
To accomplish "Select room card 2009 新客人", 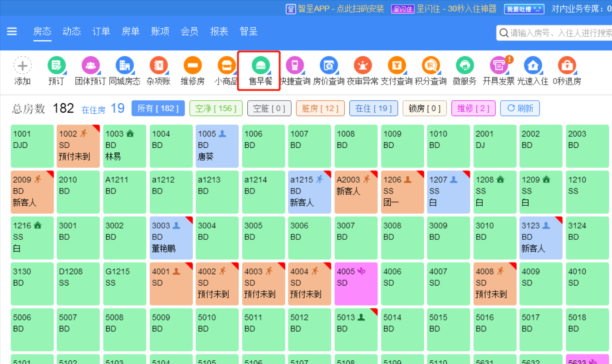I will [32, 192].
